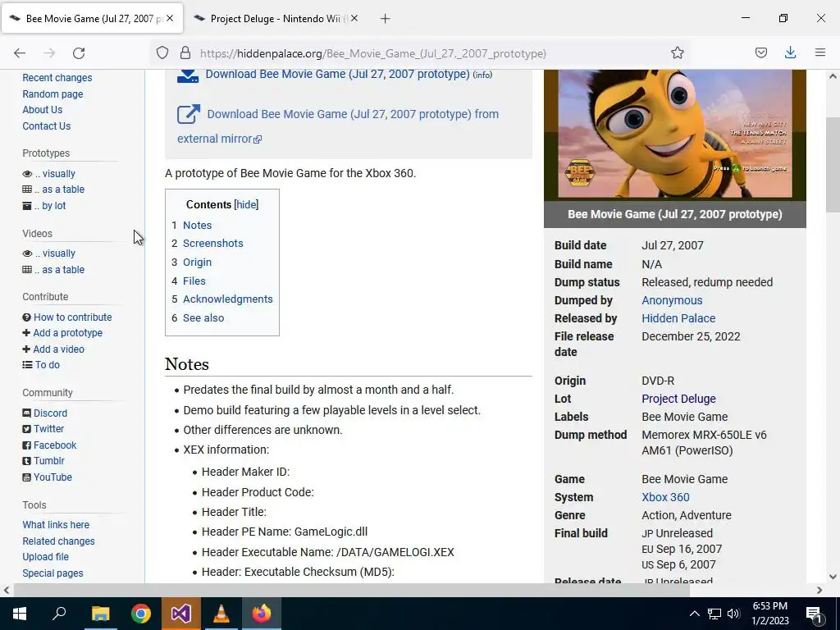Jump to Notes in Contents
Viewport: 840px width, 630px height.
pos(197,226)
